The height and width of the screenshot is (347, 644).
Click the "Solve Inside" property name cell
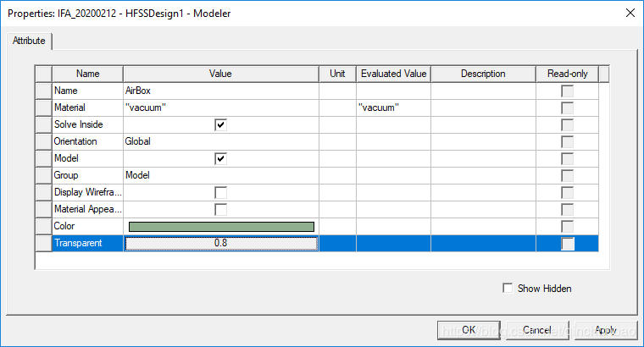point(87,124)
